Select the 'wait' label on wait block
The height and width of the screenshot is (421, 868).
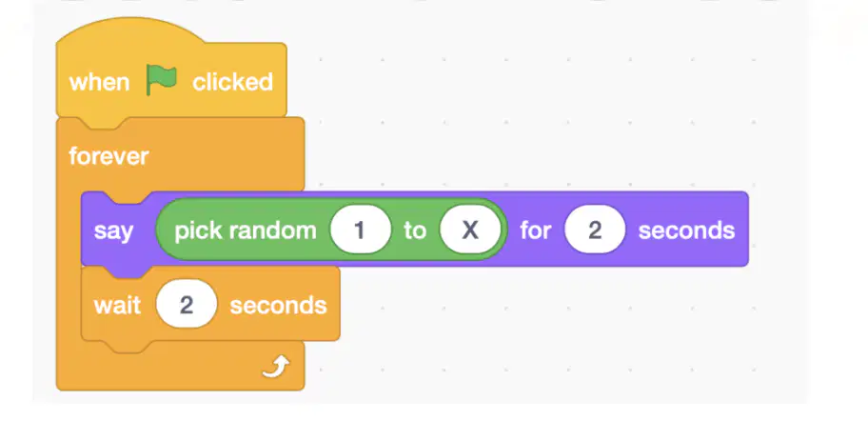(x=117, y=305)
